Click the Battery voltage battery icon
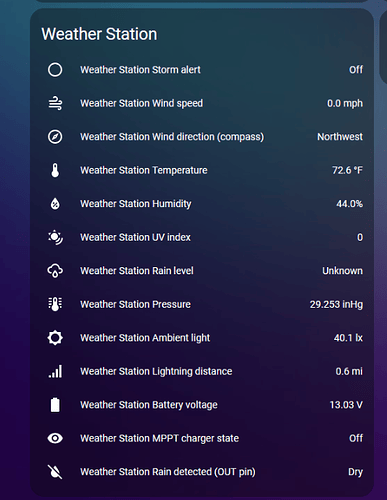Viewport: 387px width, 500px height. [x=55, y=405]
